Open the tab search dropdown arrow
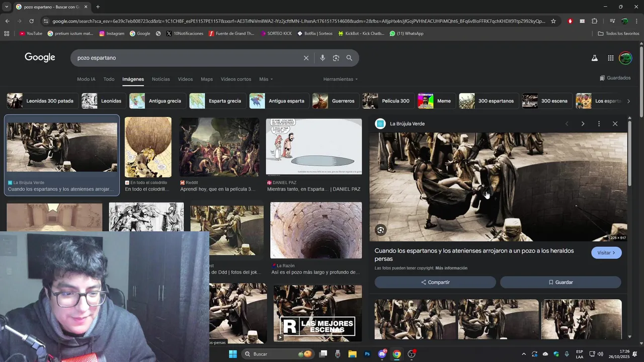 click(7, 7)
